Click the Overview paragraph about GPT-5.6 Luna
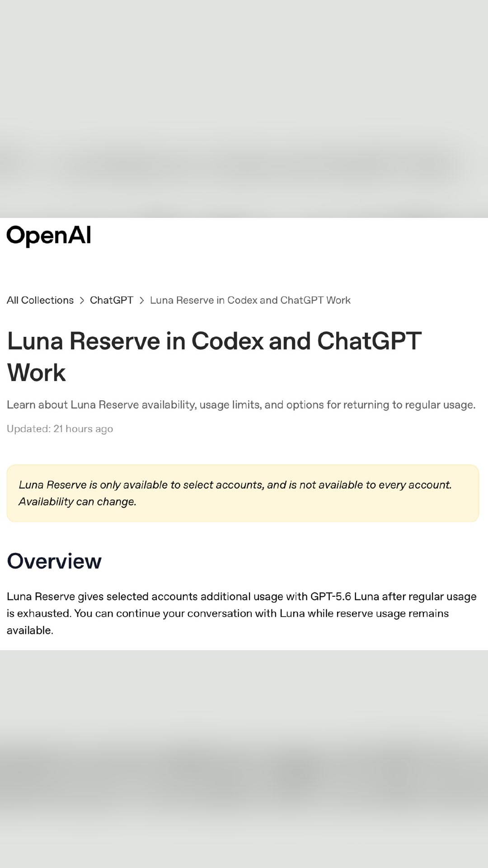 click(x=242, y=613)
